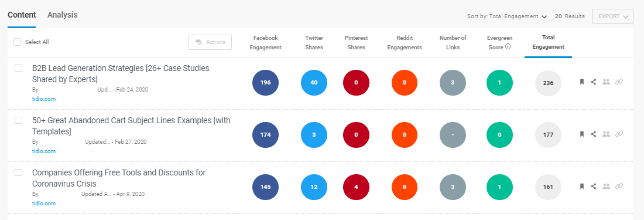This screenshot has width=644, height=220.
Task: Sort by the Twitter Shares column header
Action: pos(314,42)
